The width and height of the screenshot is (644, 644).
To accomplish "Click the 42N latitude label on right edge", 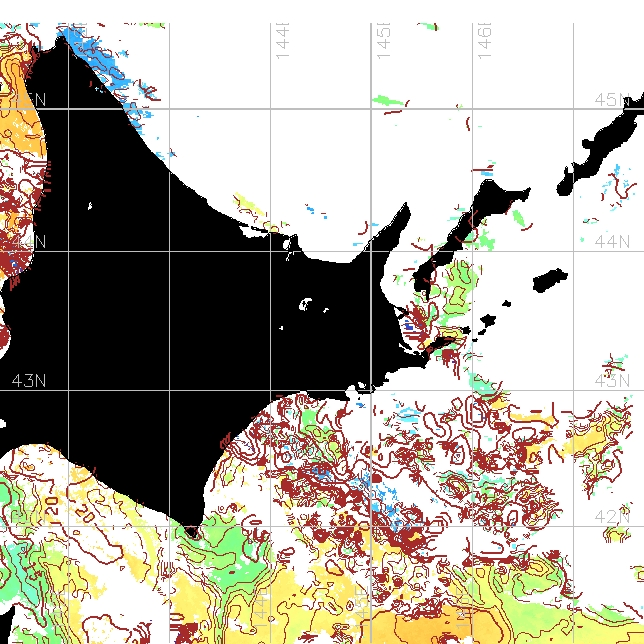I will click(612, 517).
